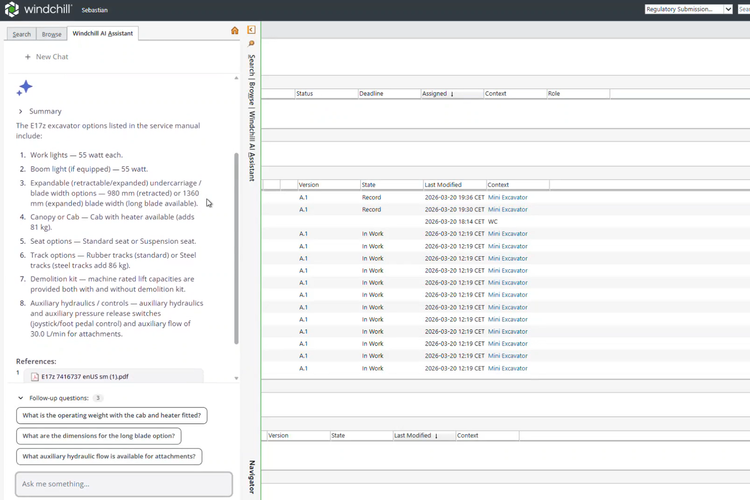Click the References: heading
This screenshot has width=750, height=500.
(x=36, y=362)
